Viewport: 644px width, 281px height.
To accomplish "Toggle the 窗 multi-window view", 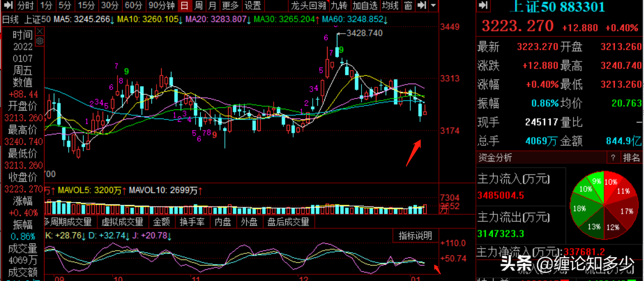I will 408,6.
